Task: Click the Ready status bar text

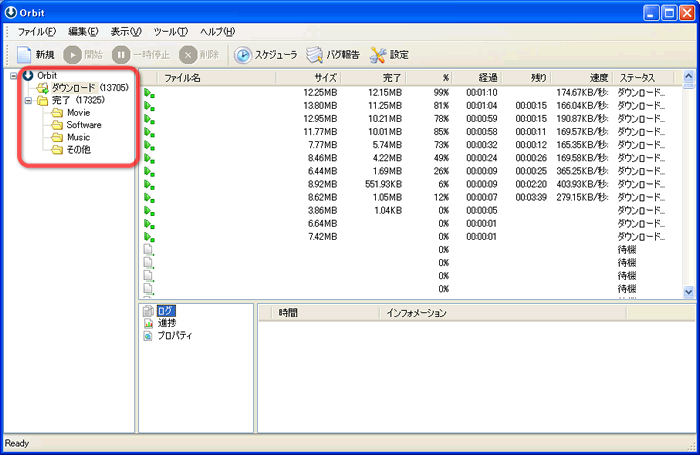Action: coord(17,443)
